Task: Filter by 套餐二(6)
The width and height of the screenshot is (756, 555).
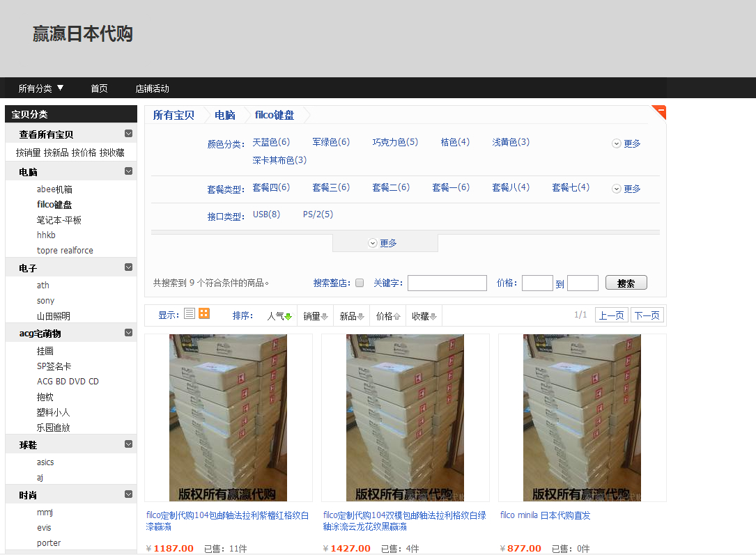Action: 391,187
